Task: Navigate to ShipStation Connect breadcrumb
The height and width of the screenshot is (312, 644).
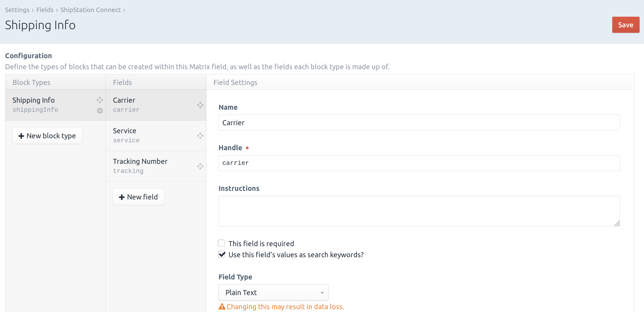Action: coord(90,10)
